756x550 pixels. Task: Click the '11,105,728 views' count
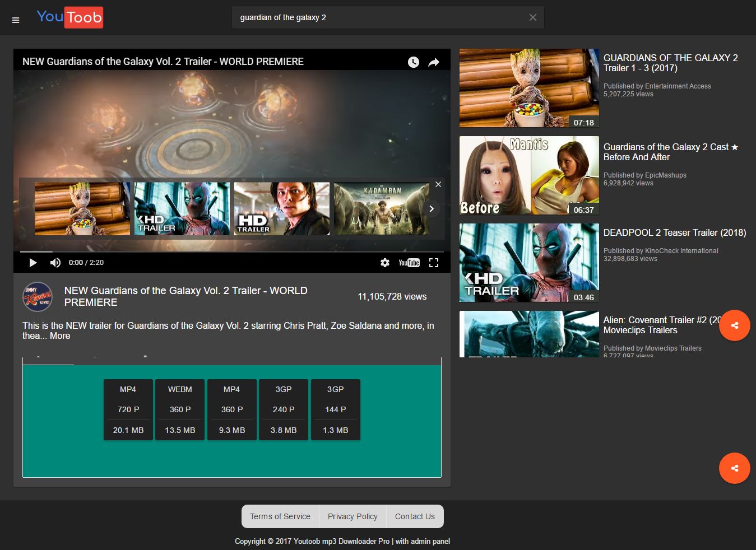point(392,297)
